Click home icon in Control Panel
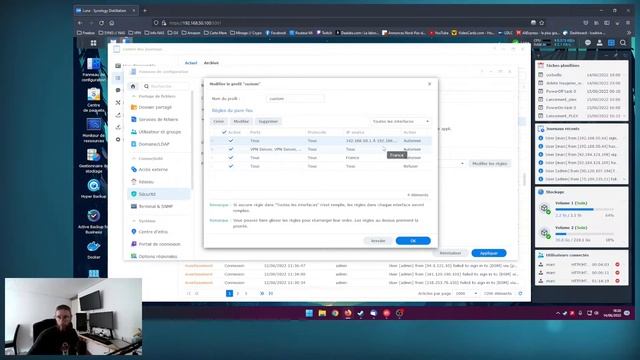 tap(133, 86)
